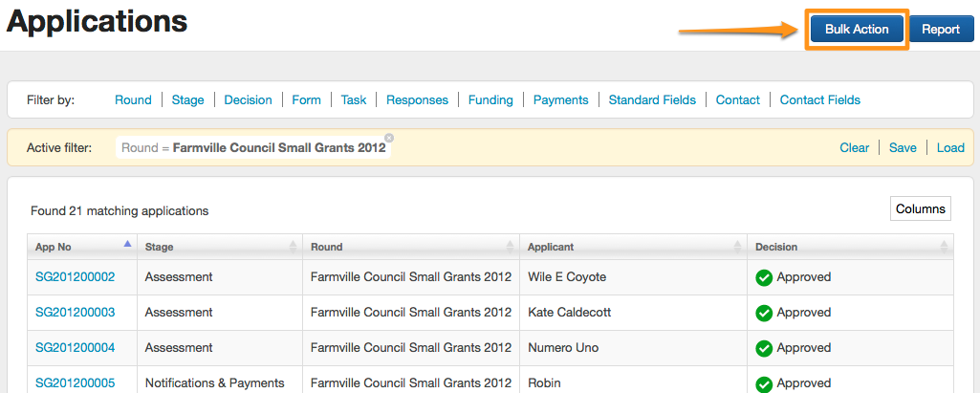
Task: Expand the Decision filter option
Action: click(248, 99)
